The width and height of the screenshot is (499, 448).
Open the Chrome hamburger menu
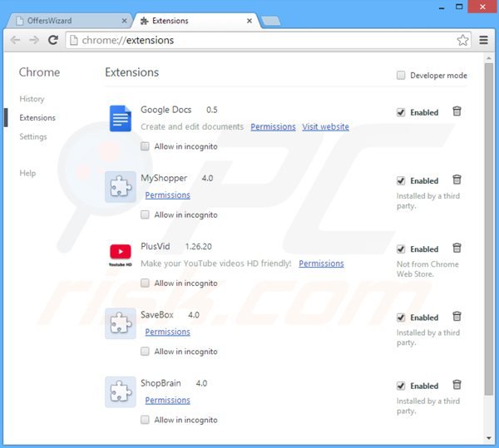click(483, 40)
